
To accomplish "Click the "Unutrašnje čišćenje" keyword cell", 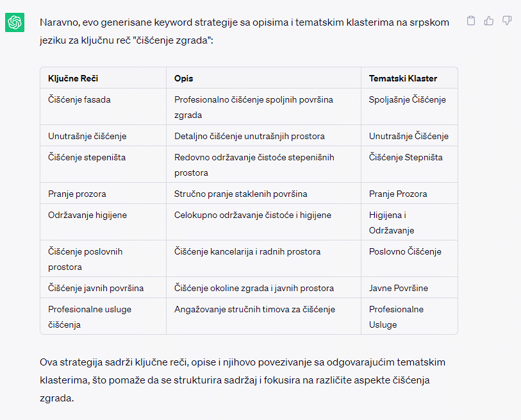I will pyautogui.click(x=87, y=136).
